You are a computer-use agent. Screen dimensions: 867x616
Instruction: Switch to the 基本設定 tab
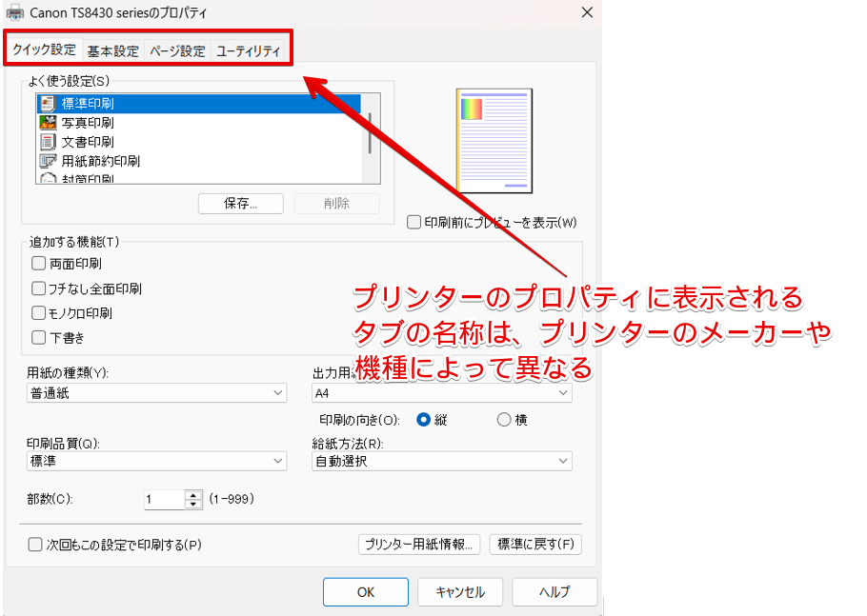pyautogui.click(x=111, y=50)
